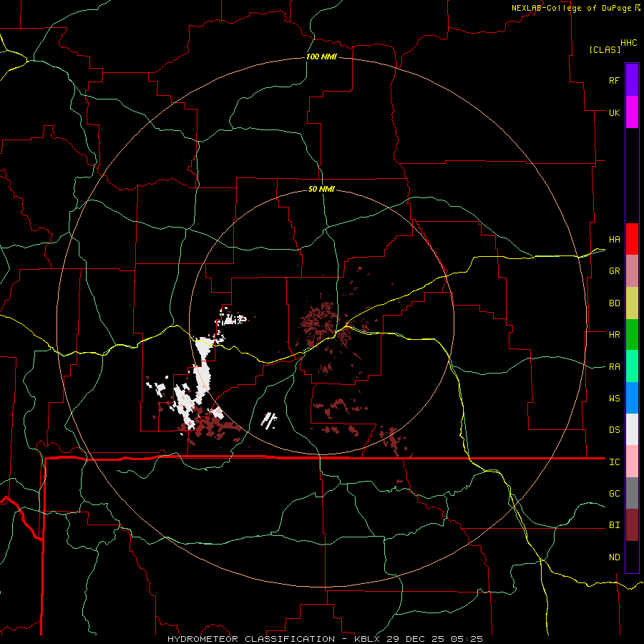Click the ND legend label

point(614,557)
